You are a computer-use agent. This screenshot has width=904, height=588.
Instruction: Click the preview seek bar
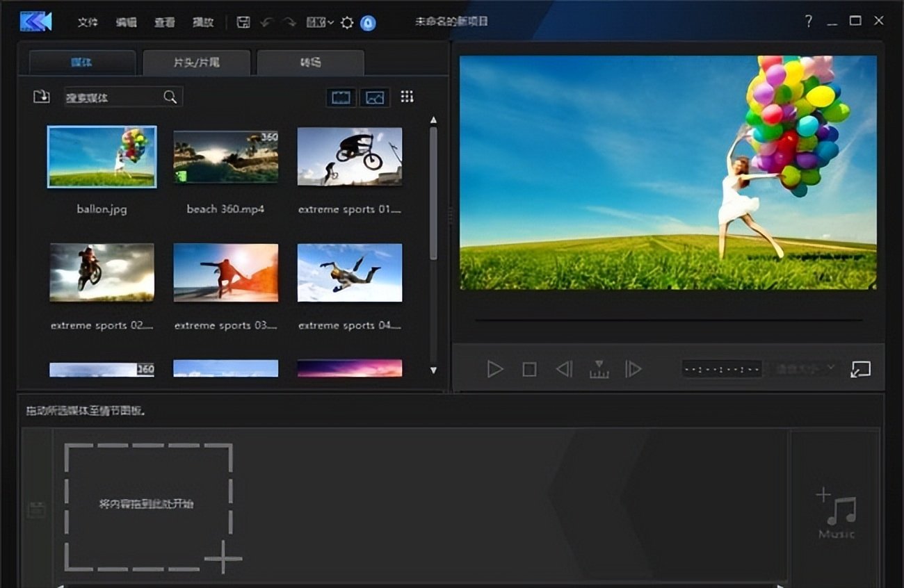[668, 320]
